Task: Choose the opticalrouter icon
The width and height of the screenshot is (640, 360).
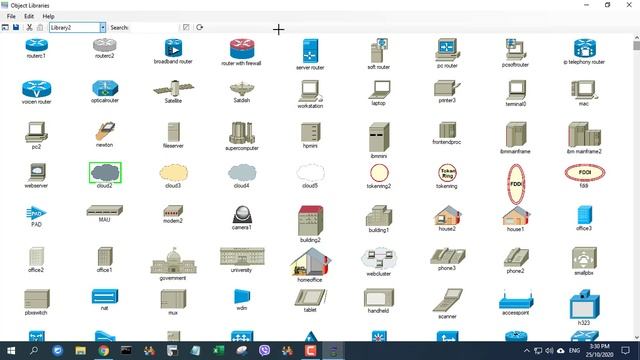Action: [105, 88]
